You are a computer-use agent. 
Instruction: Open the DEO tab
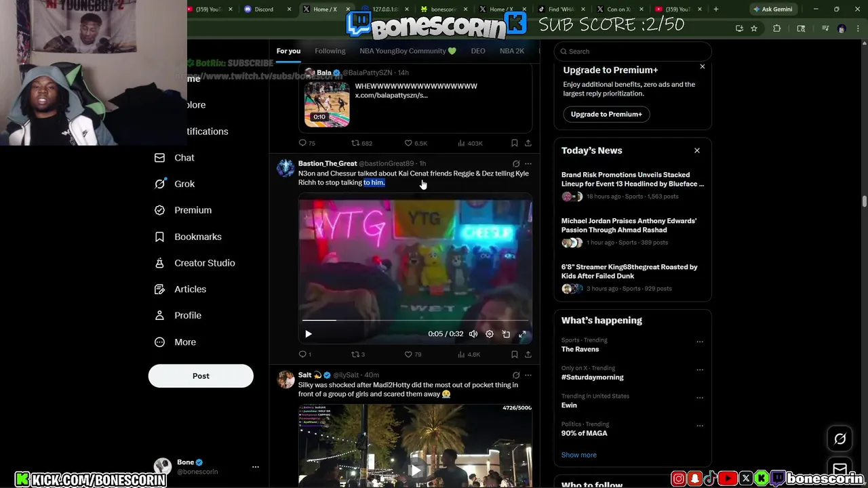pyautogui.click(x=478, y=51)
